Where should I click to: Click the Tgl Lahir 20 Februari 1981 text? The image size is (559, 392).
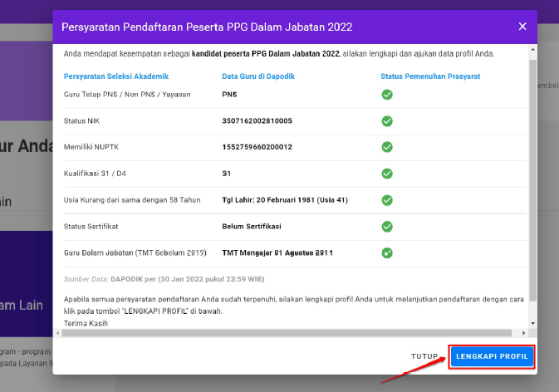285,200
